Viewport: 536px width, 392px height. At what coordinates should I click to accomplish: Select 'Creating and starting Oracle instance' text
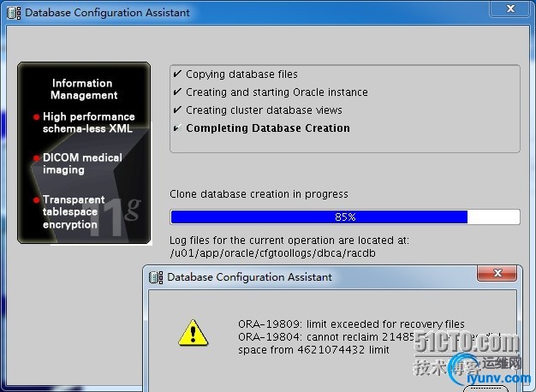point(277,92)
